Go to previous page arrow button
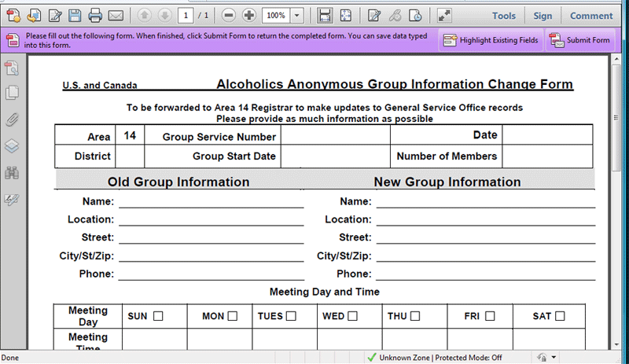 [145, 16]
